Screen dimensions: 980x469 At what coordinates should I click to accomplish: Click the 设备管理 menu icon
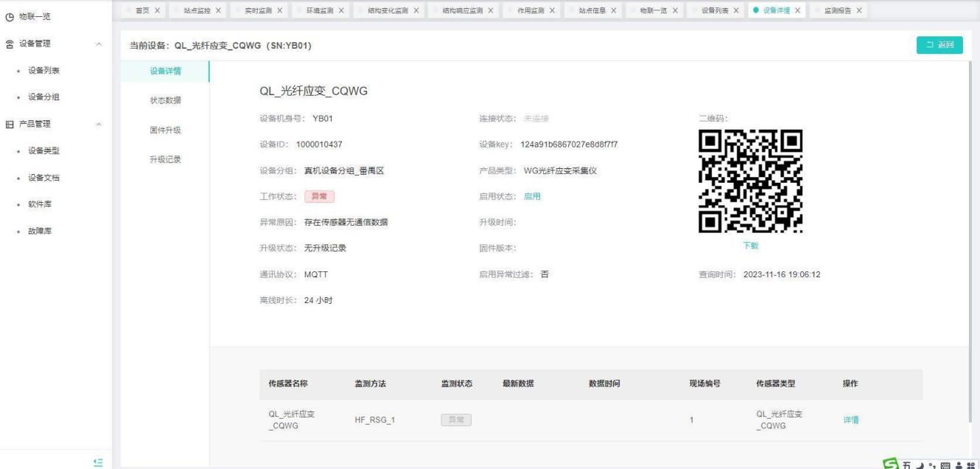[x=7, y=44]
